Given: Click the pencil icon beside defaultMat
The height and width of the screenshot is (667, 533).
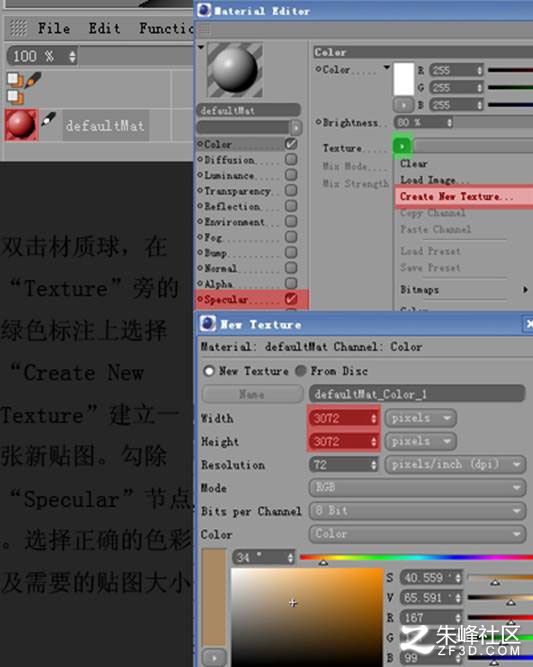Looking at the screenshot, I should (48, 120).
